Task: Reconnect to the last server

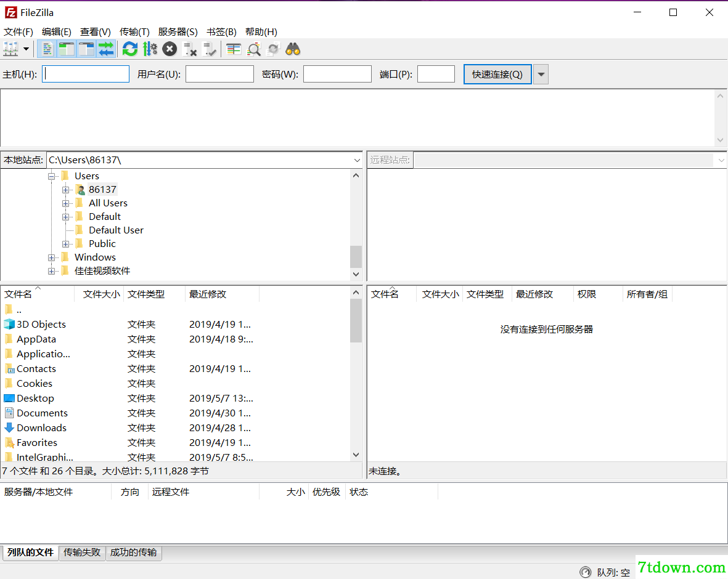Action: pos(210,49)
